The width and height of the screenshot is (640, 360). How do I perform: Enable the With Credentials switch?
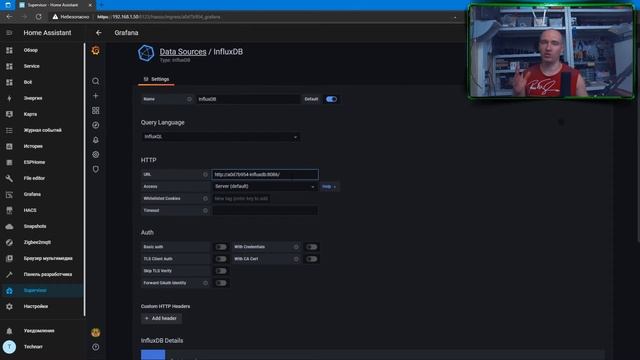tap(311, 247)
